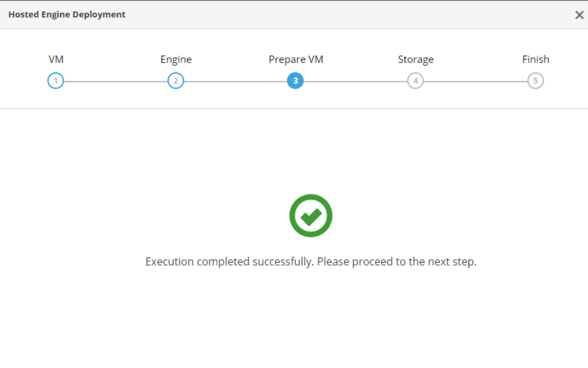Viewport: 588px width, 368px height.
Task: Close the Hosted Engine Deployment dialog
Action: tap(579, 15)
